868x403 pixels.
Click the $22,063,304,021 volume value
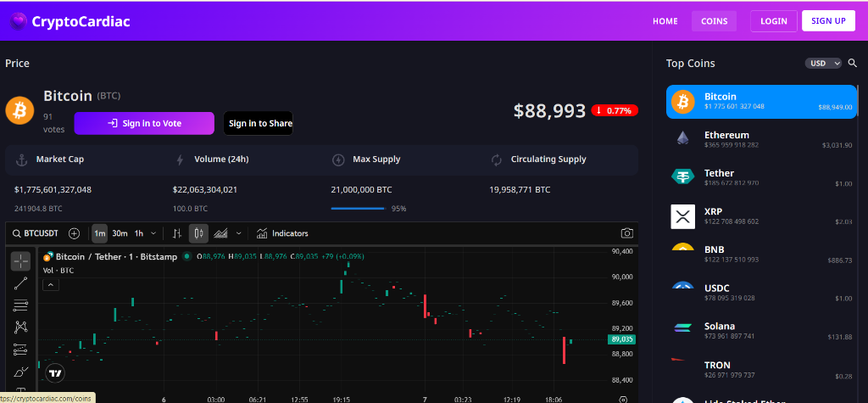tap(205, 189)
